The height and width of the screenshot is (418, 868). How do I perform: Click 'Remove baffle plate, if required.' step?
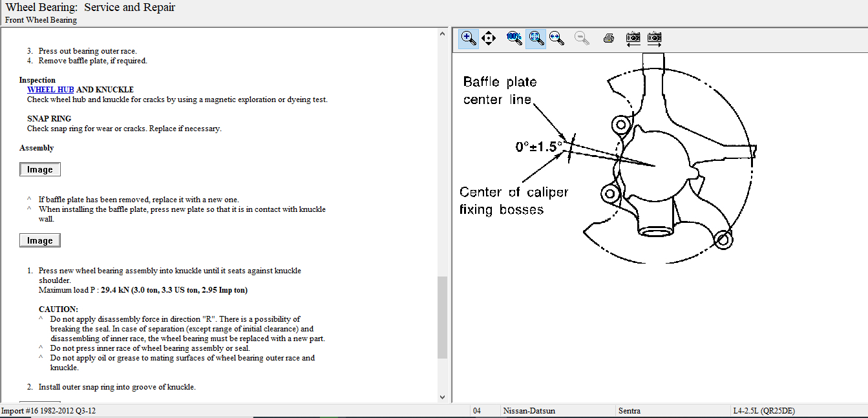pos(93,61)
